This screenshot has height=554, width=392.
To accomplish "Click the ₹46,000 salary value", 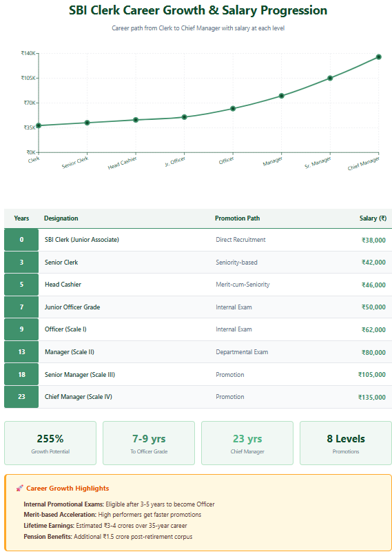I will (x=373, y=285).
